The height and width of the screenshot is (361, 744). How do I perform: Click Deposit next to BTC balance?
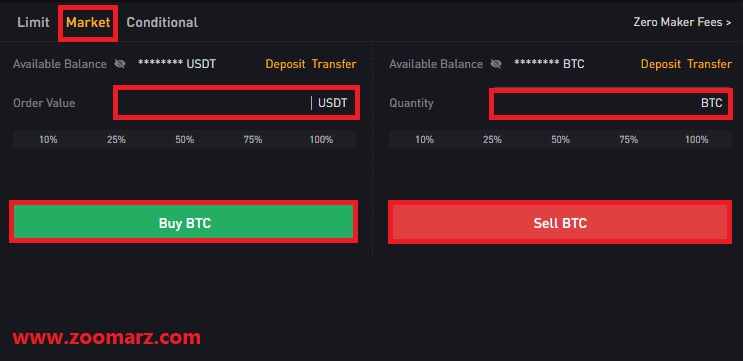click(x=661, y=64)
